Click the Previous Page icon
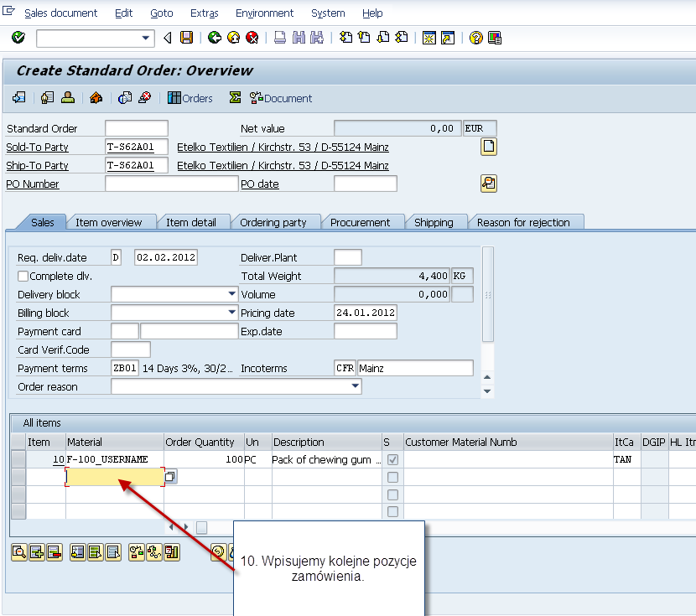This screenshot has width=696, height=616. (x=364, y=38)
